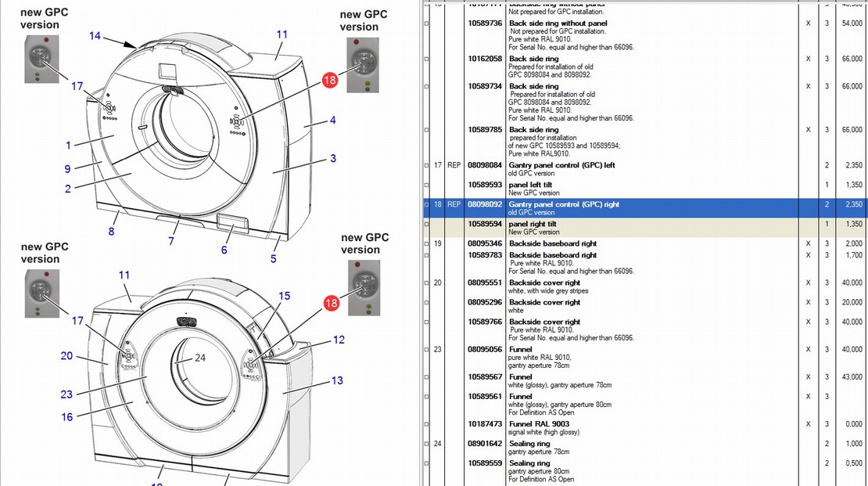Tick the checkbox for part 08095346
This screenshot has width=868, height=486.
coord(426,244)
